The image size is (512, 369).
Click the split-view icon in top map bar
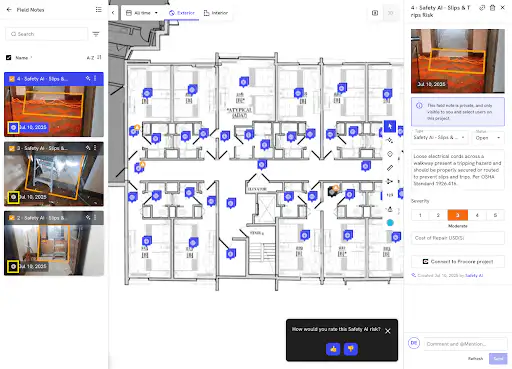coord(375,13)
